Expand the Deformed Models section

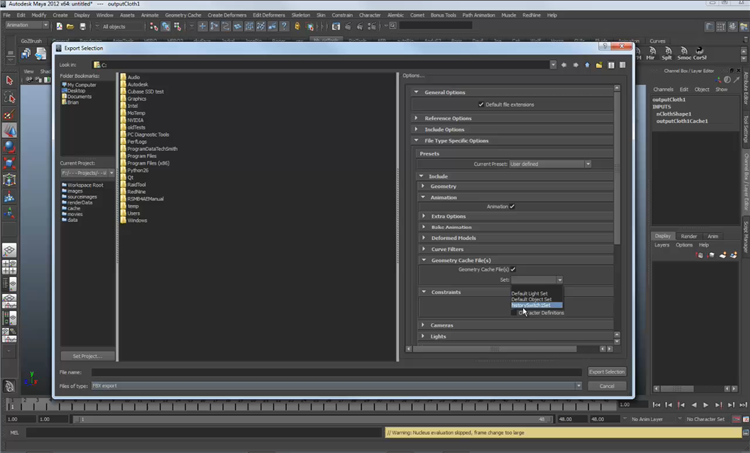(423, 237)
